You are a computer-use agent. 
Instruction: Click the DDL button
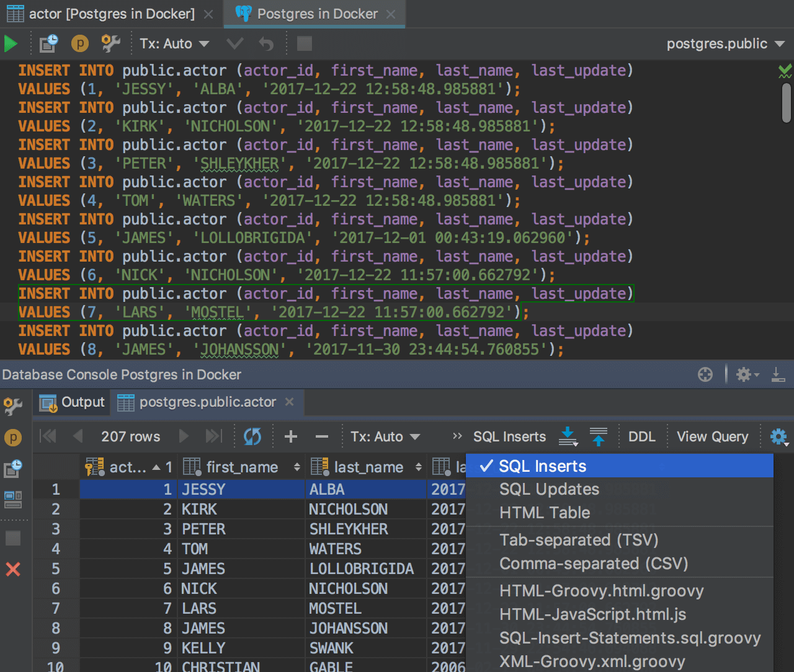pos(641,436)
